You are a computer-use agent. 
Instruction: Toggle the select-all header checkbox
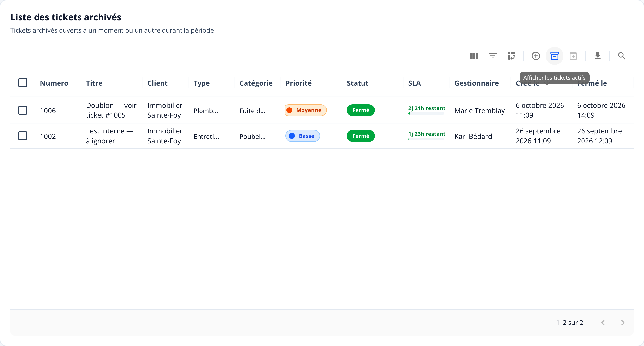click(x=23, y=83)
